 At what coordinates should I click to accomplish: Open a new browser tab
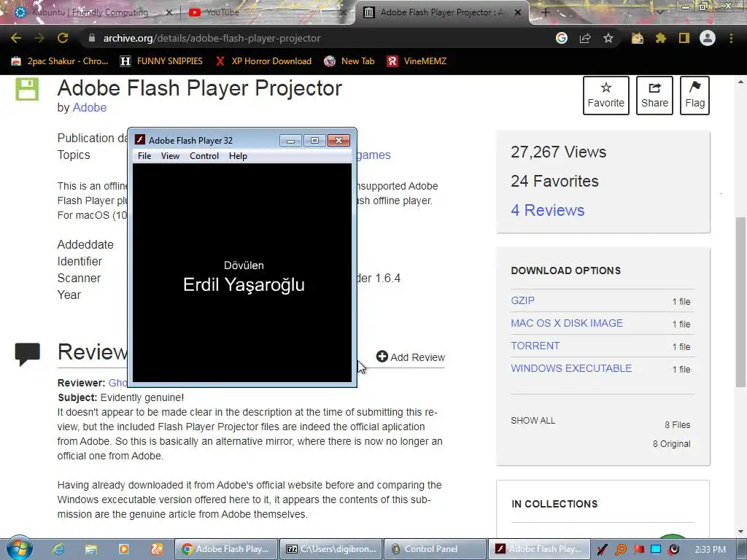546,12
